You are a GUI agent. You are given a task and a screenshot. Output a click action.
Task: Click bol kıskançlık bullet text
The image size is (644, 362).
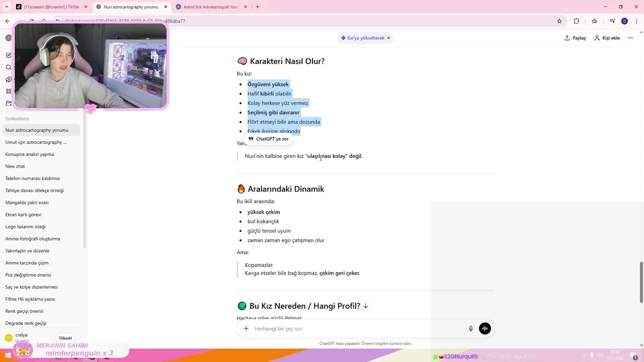coord(263,221)
